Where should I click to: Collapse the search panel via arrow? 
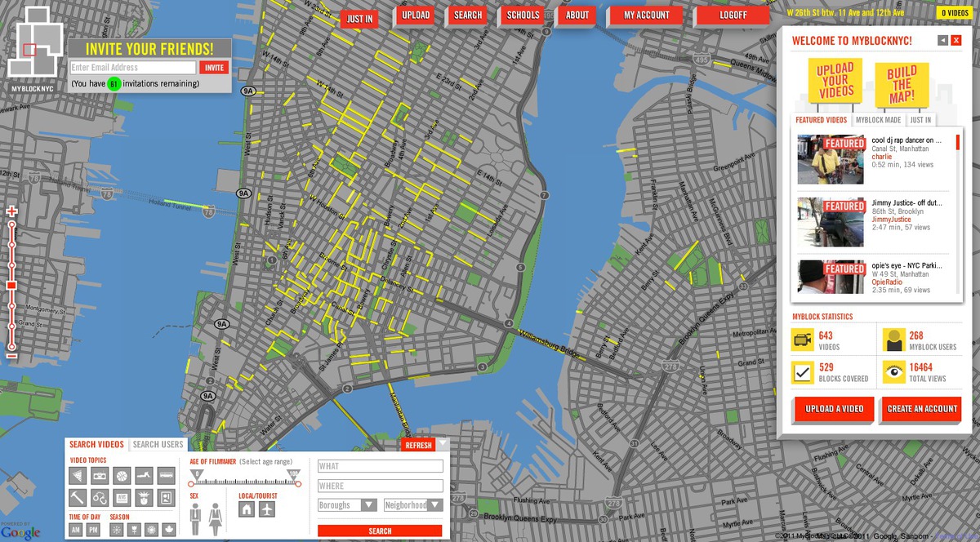coord(442,444)
